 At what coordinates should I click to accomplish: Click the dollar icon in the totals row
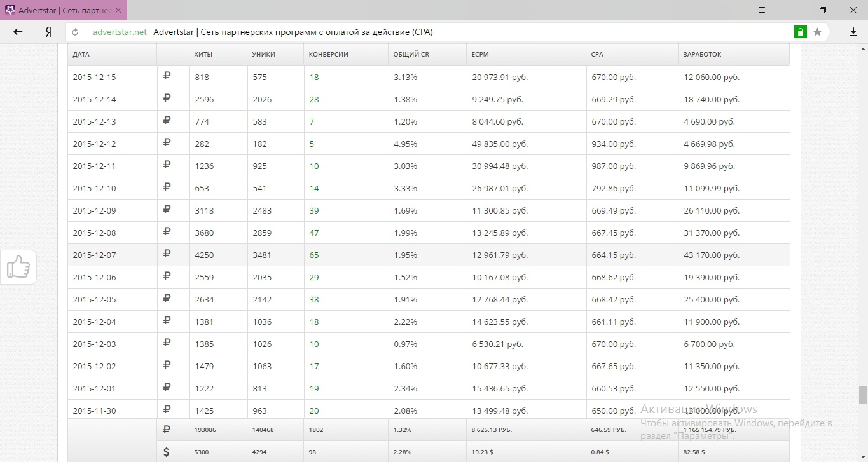point(167,452)
